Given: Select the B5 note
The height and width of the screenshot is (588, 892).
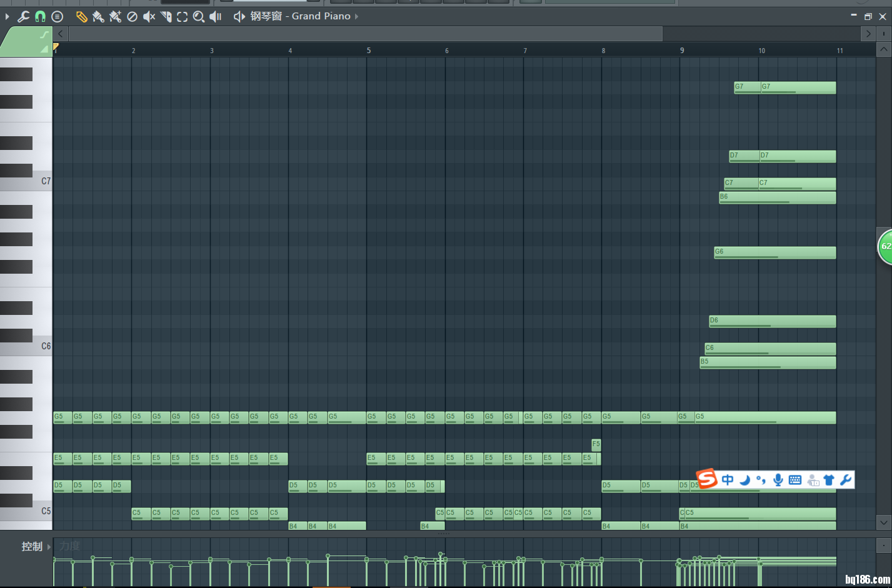Looking at the screenshot, I should coord(768,362).
